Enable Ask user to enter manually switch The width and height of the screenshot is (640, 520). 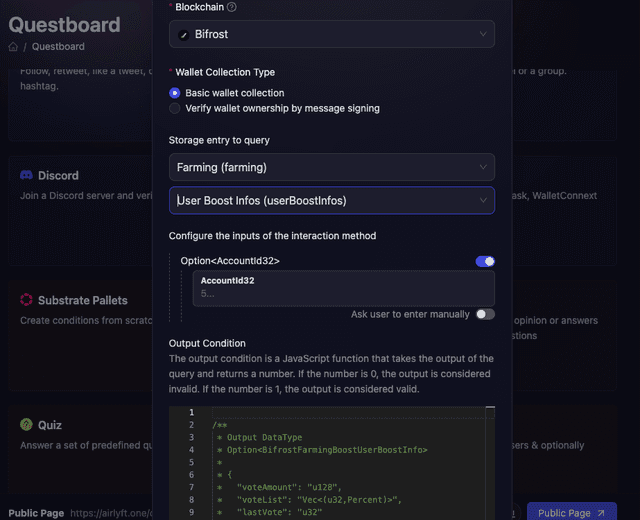pos(485,314)
